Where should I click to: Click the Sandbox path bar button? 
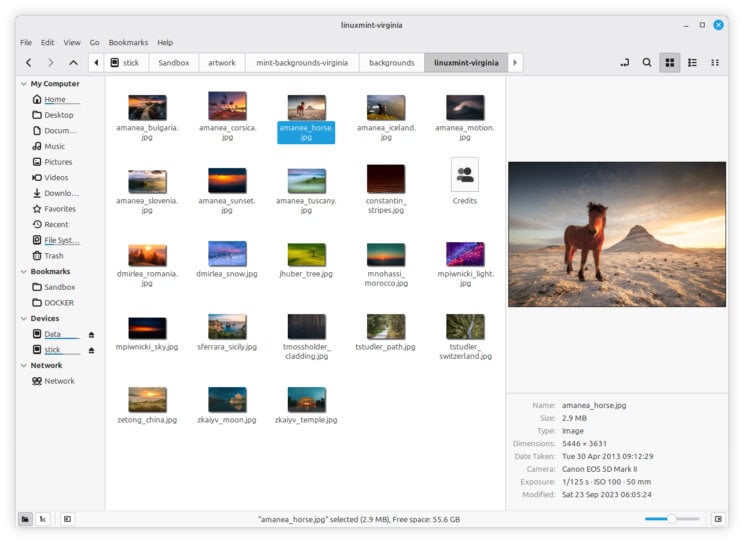coord(174,63)
